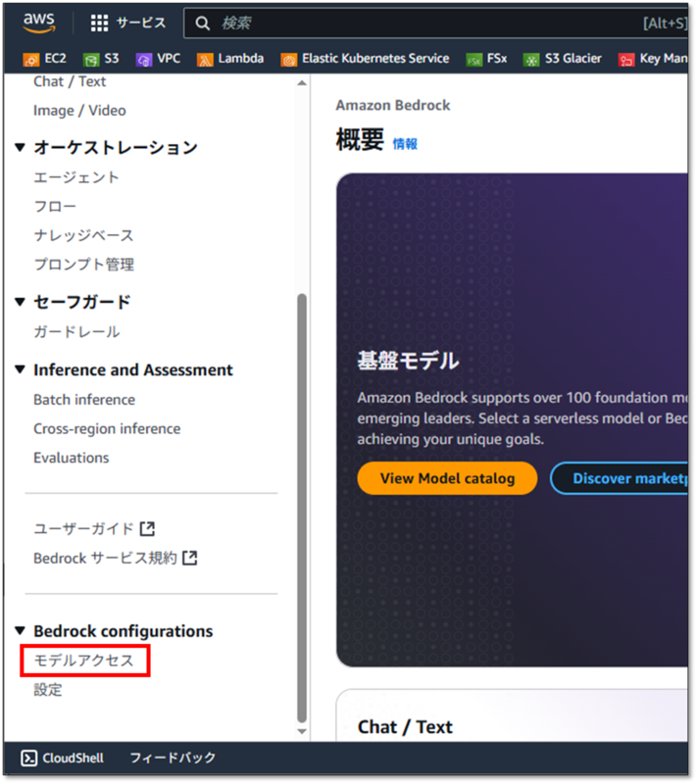Open the Key Management shortcut icon
Image resolution: width=697 pixels, height=784 pixels.
626,60
